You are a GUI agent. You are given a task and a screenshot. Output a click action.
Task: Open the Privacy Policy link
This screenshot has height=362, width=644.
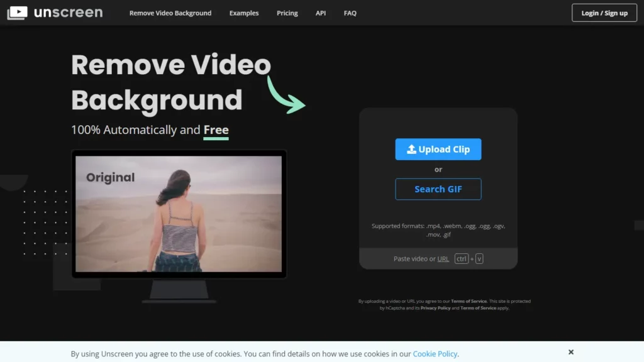[435, 307]
